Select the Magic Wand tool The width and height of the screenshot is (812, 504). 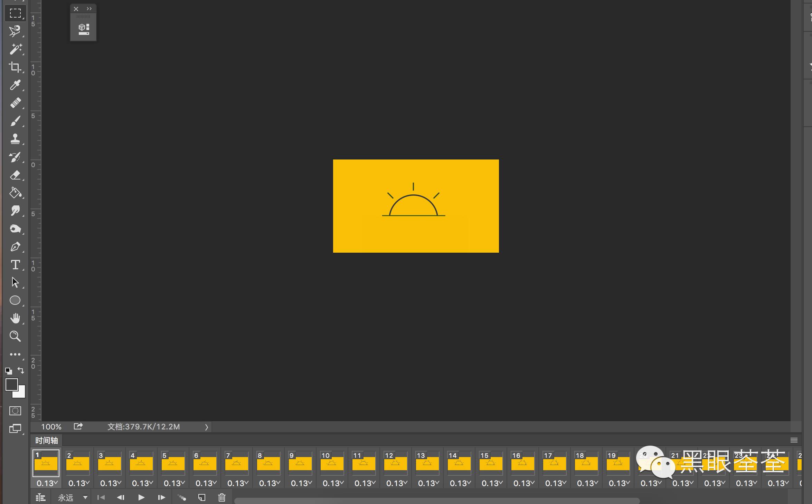(x=15, y=49)
